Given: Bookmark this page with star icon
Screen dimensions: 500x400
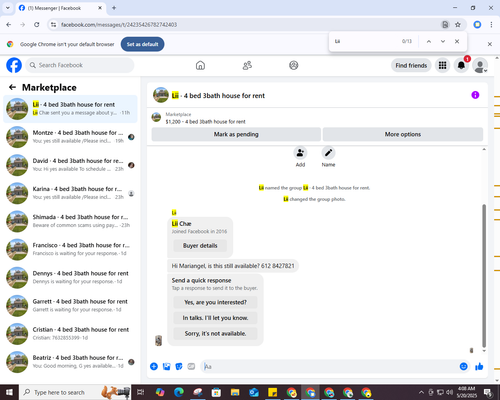Looking at the screenshot, I should [x=458, y=25].
